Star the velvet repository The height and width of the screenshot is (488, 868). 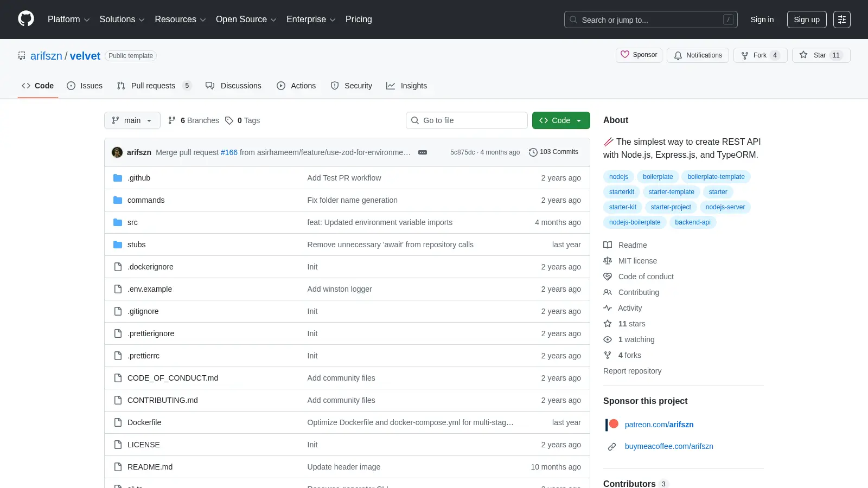[821, 55]
